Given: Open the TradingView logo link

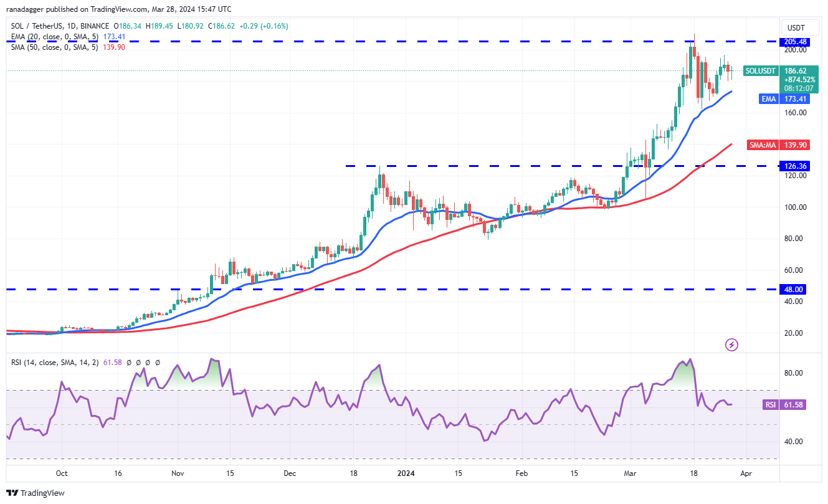Looking at the screenshot, I should click(x=36, y=493).
